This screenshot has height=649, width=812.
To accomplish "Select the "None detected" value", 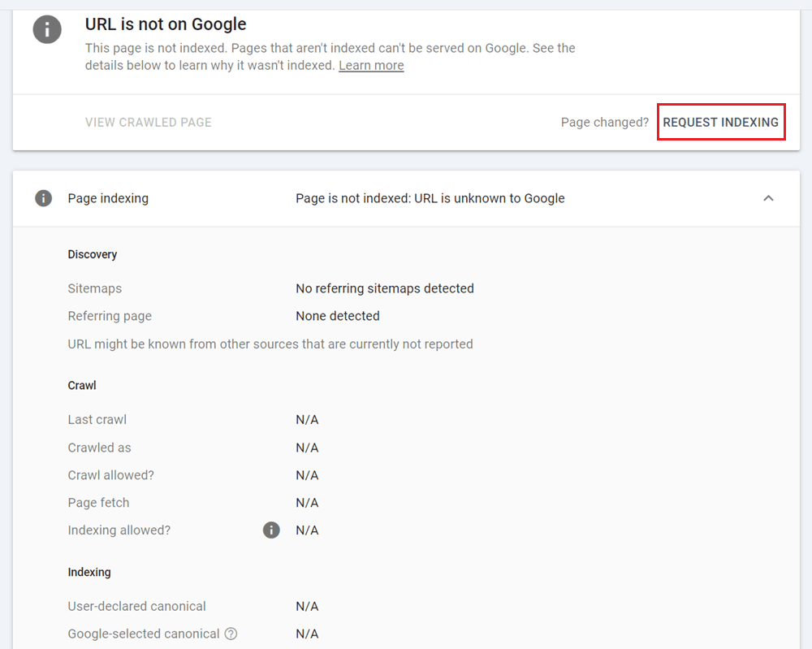I will [x=338, y=316].
